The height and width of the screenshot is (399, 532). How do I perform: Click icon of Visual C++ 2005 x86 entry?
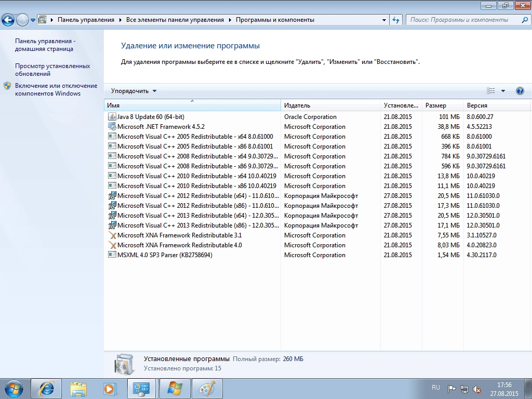(x=112, y=146)
